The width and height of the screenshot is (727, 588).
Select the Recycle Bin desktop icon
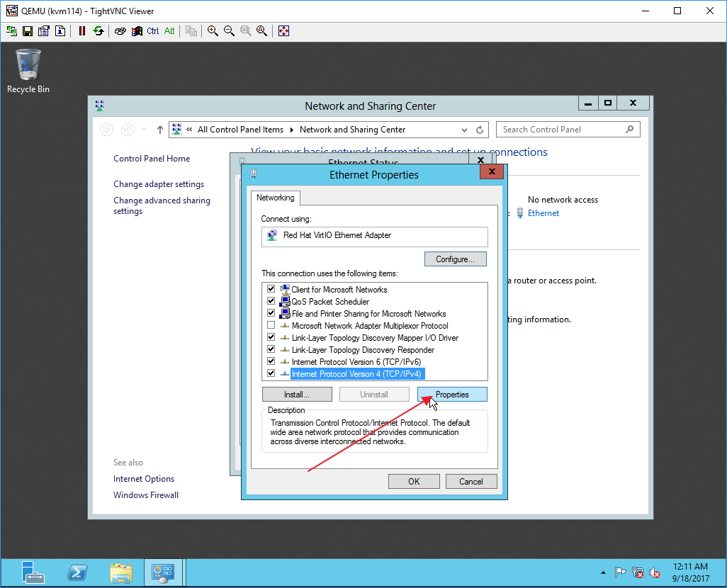click(x=28, y=72)
